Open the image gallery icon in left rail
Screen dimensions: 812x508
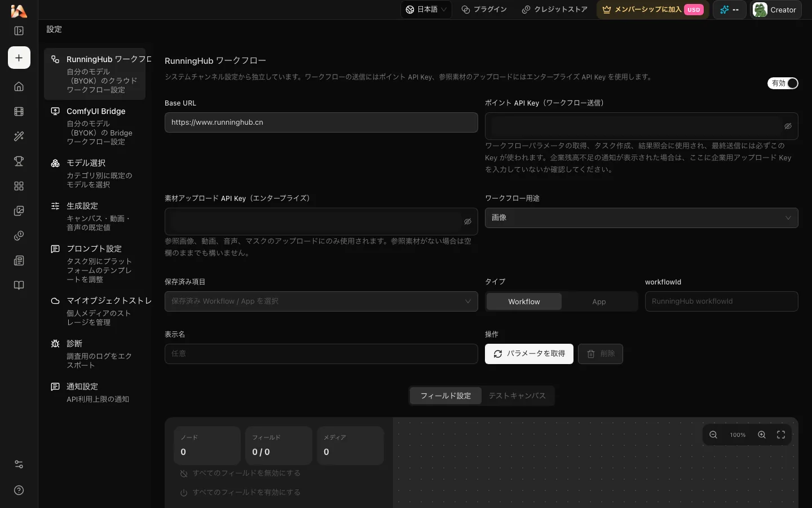coord(19,211)
